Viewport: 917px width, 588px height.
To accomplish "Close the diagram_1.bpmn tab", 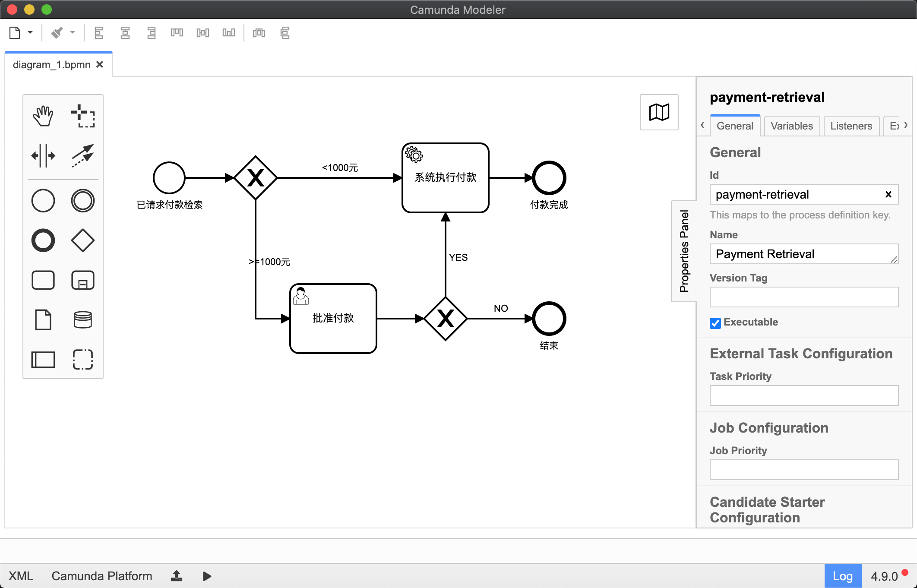I will click(100, 64).
